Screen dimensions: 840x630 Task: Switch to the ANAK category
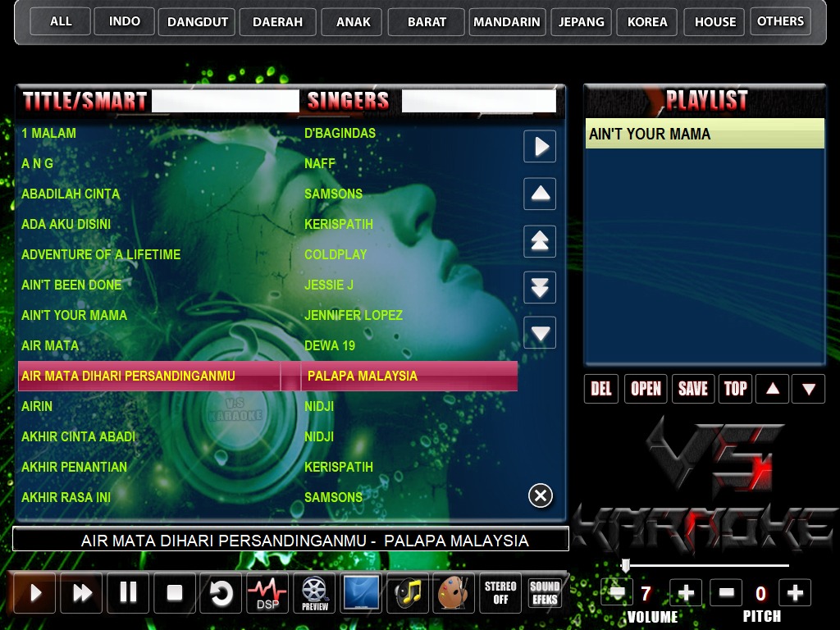coord(352,21)
